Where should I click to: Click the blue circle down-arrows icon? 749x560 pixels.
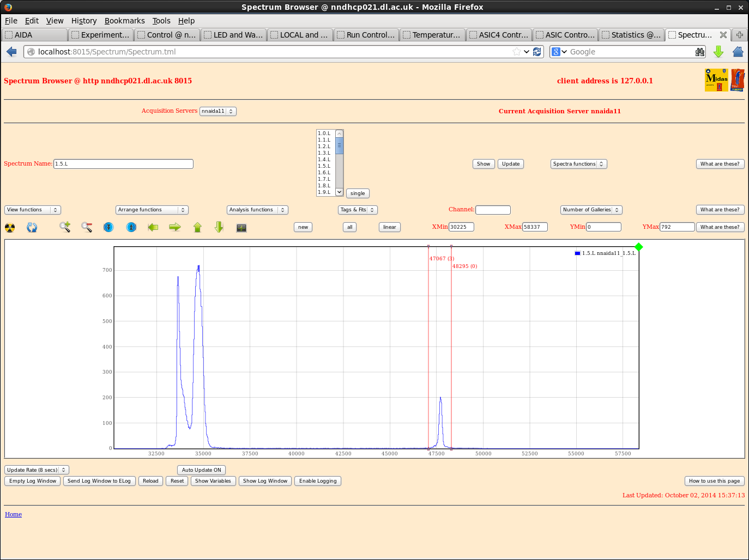pyautogui.click(x=108, y=227)
